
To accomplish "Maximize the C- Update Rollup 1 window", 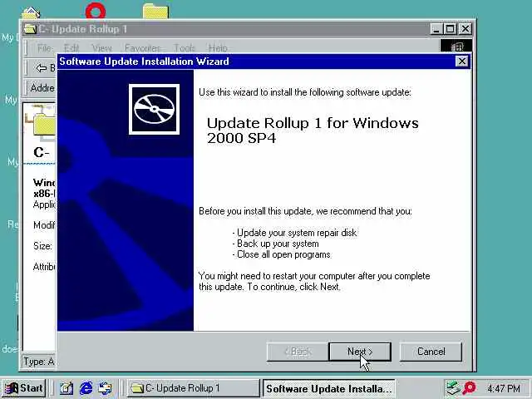I will (450, 29).
